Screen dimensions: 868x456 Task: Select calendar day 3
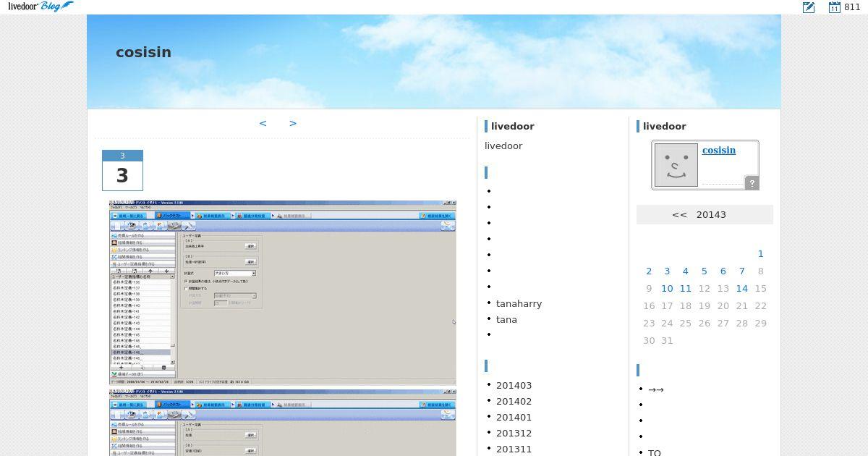pyautogui.click(x=667, y=271)
